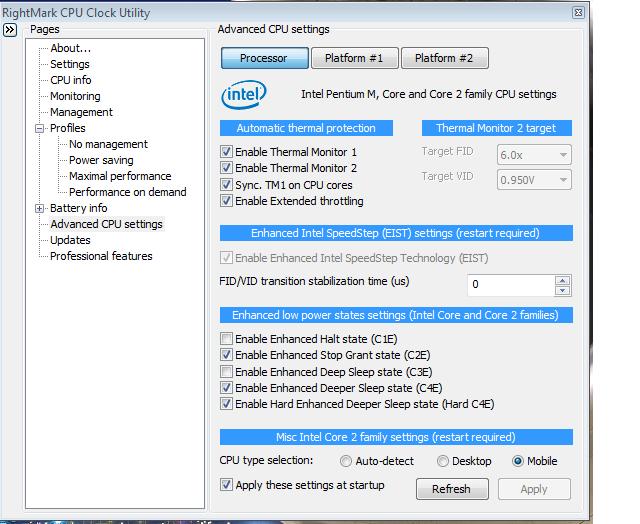Select the Profiles tree item
Viewport: 640px width, 524px height.
click(x=68, y=128)
